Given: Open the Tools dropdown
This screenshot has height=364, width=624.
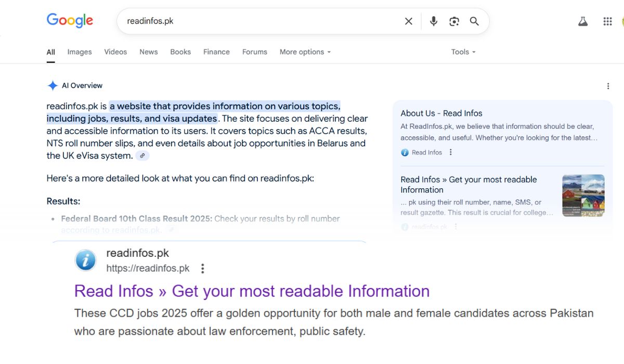Looking at the screenshot, I should (463, 52).
